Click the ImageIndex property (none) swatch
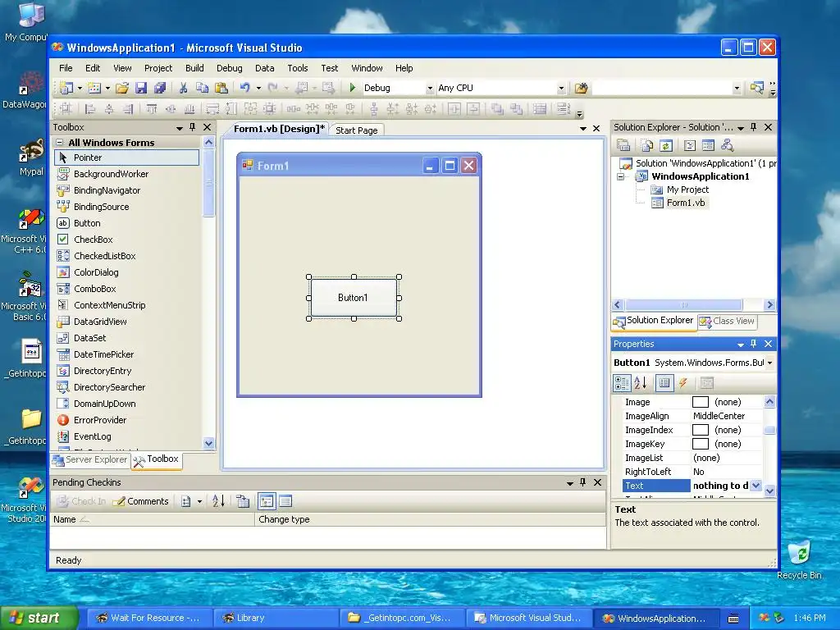Image resolution: width=840 pixels, height=630 pixels. pos(701,430)
